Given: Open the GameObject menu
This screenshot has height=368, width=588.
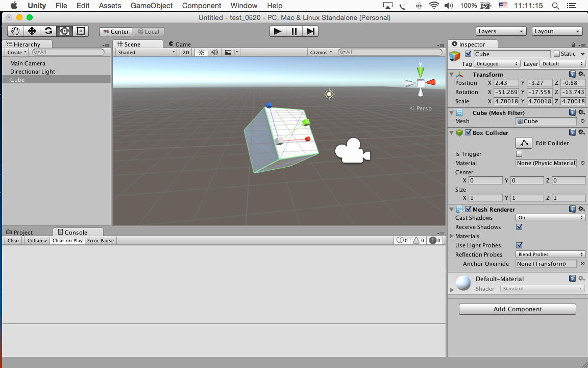Looking at the screenshot, I should pyautogui.click(x=152, y=6).
